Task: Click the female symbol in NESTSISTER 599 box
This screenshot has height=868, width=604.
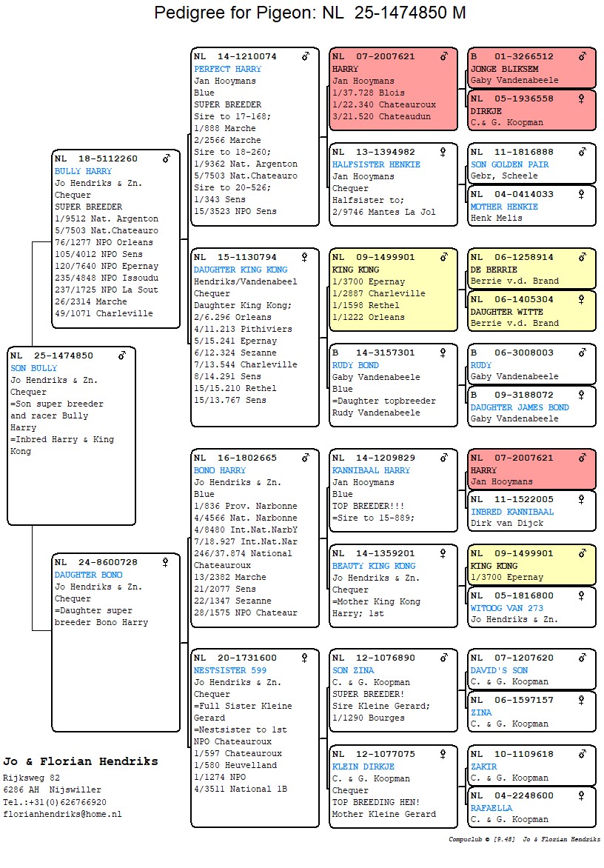Action: coord(304,658)
